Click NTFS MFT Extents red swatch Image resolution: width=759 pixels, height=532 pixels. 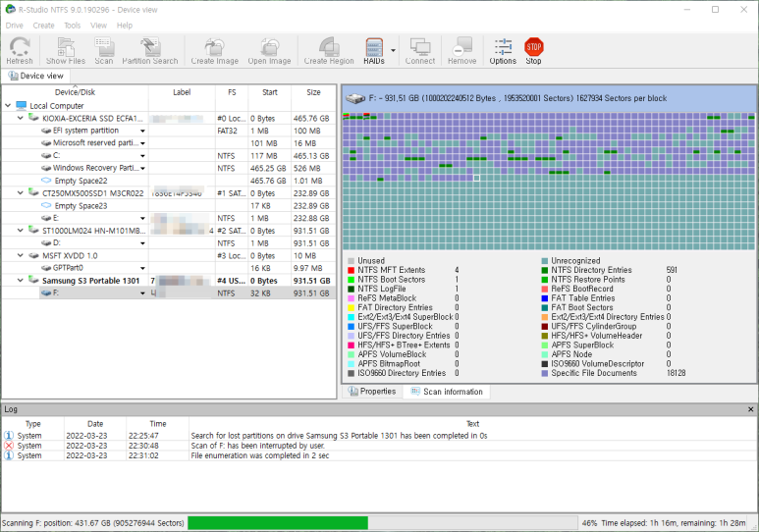[351, 270]
